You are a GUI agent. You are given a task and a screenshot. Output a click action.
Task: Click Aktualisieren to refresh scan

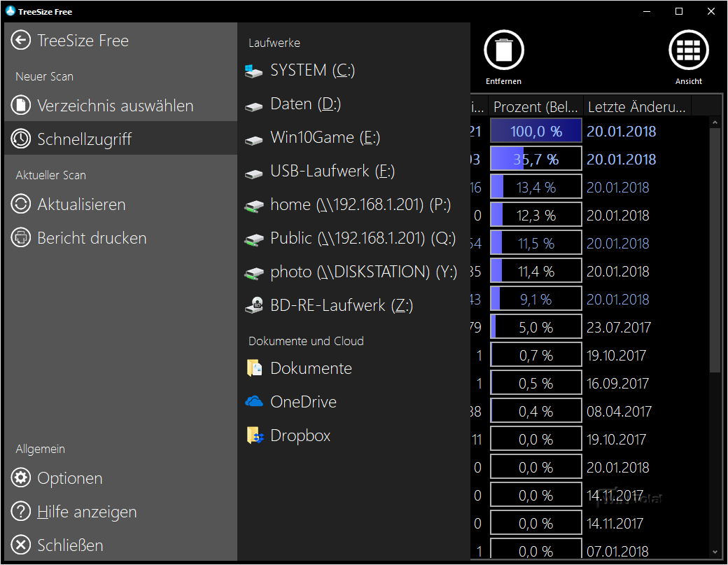[120, 204]
